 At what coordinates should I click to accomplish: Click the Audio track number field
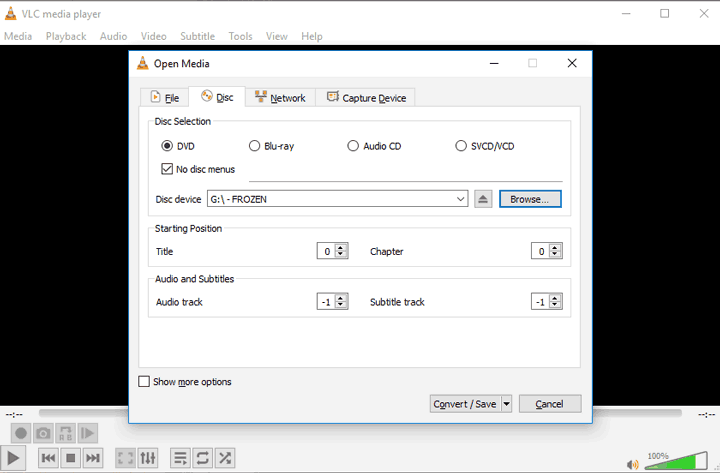[326, 302]
